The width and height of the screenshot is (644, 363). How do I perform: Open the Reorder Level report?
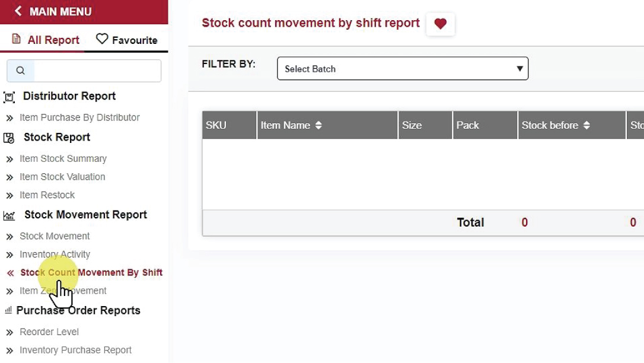point(49,332)
